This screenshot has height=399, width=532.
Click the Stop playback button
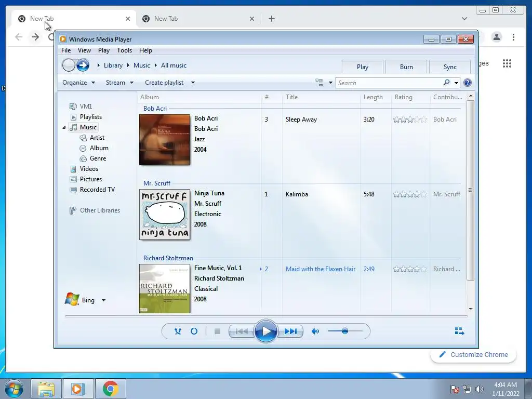pos(218,331)
